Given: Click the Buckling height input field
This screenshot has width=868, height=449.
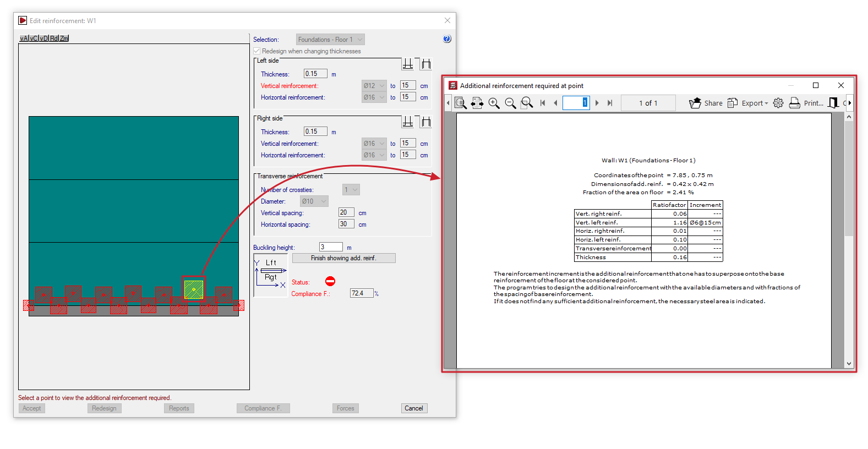Looking at the screenshot, I should [x=331, y=247].
